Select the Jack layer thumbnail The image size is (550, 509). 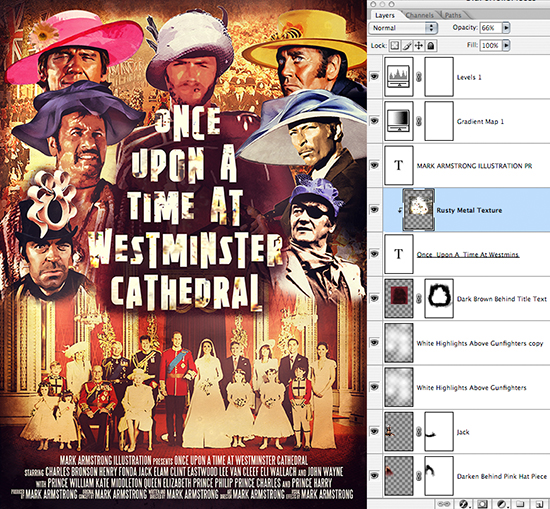click(399, 431)
